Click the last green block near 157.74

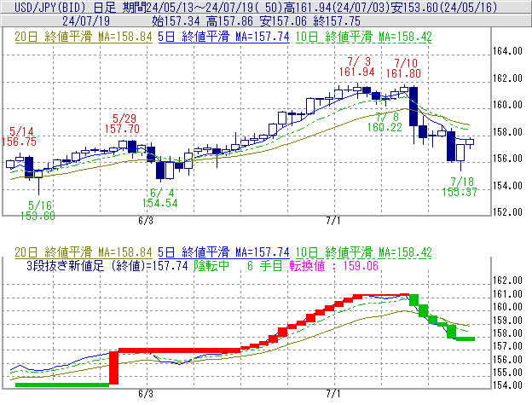point(465,338)
